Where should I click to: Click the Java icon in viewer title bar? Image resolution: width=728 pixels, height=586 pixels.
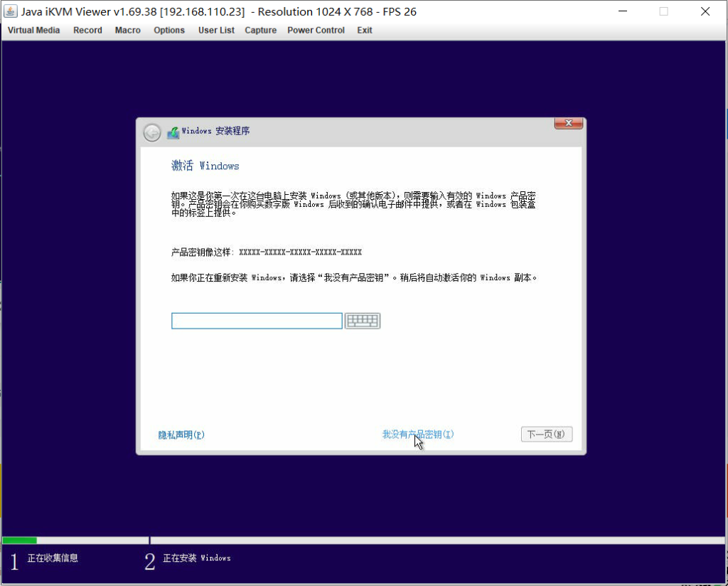pos(10,11)
